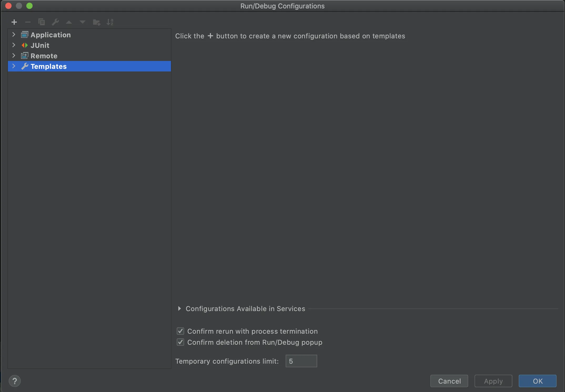Click the Copy Configuration icon
This screenshot has height=392, width=565.
(42, 22)
